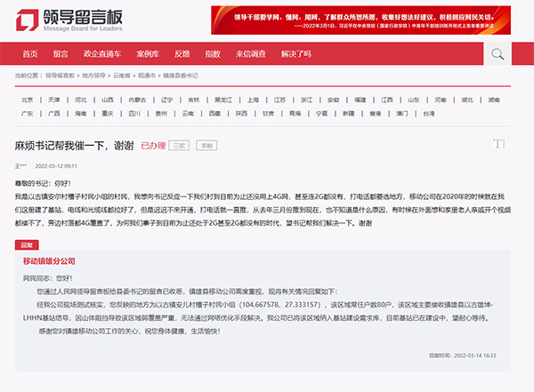534x392 pixels.
Task: Select 福建 in the province list
Action: click(x=360, y=100)
